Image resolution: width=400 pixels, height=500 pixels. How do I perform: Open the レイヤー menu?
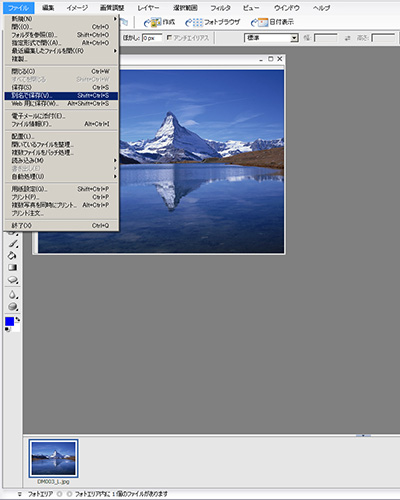point(149,8)
